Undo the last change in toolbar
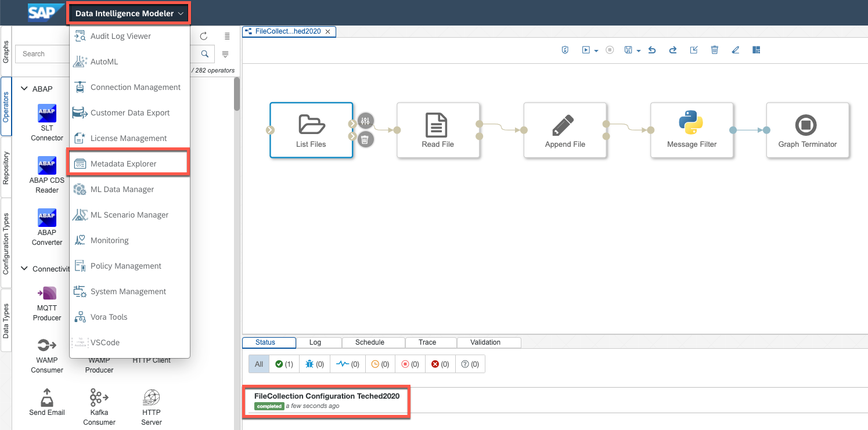The image size is (868, 430). pos(652,50)
